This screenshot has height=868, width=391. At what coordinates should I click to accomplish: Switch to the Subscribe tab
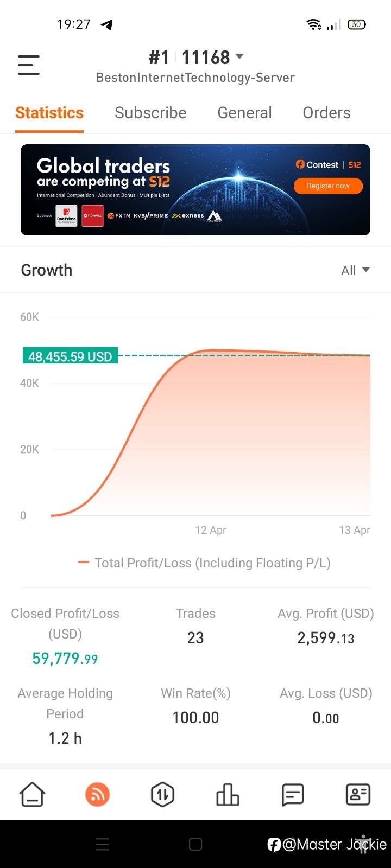tap(150, 113)
